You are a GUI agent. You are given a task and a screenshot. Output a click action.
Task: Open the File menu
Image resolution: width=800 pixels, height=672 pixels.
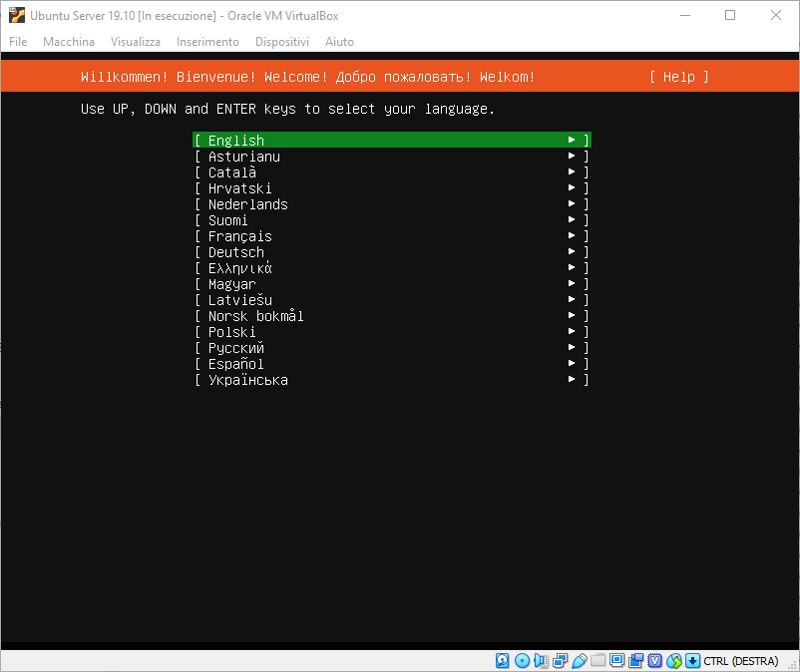[x=18, y=42]
